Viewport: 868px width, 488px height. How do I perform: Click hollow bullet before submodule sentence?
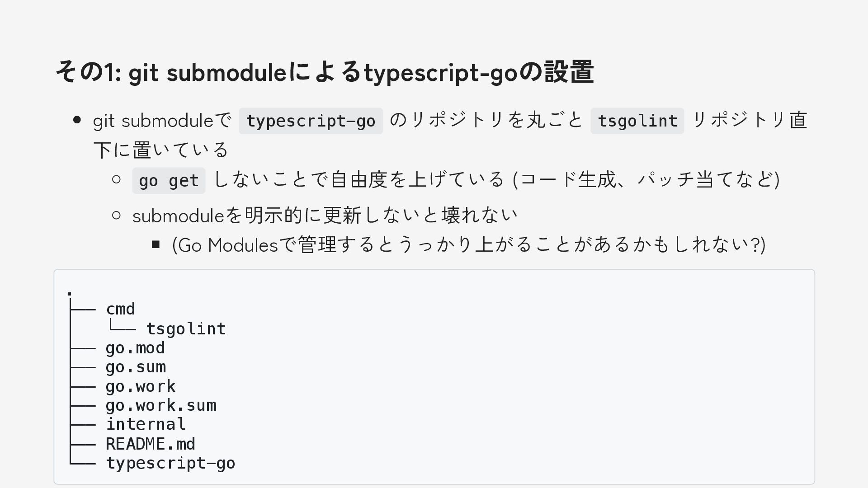[x=116, y=216]
